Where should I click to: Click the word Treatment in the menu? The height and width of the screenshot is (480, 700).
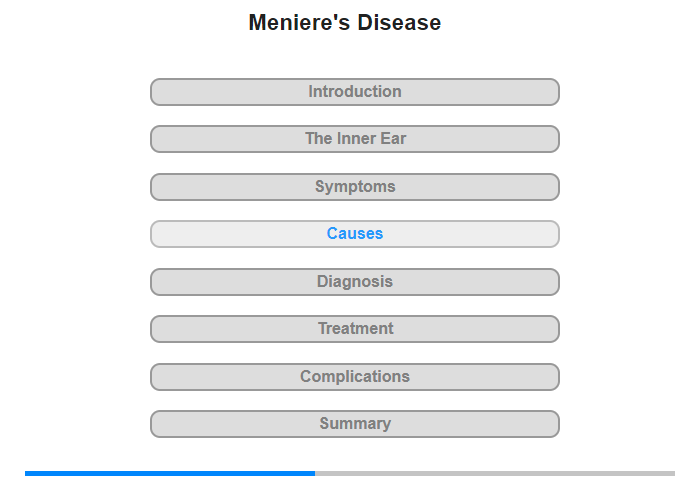[355, 329]
